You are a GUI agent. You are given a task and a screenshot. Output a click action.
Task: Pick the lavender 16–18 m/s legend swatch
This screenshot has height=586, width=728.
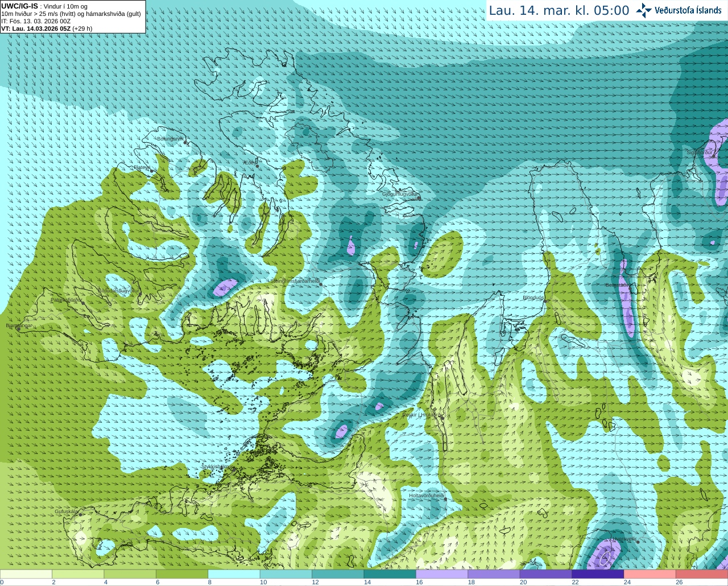pos(442,574)
